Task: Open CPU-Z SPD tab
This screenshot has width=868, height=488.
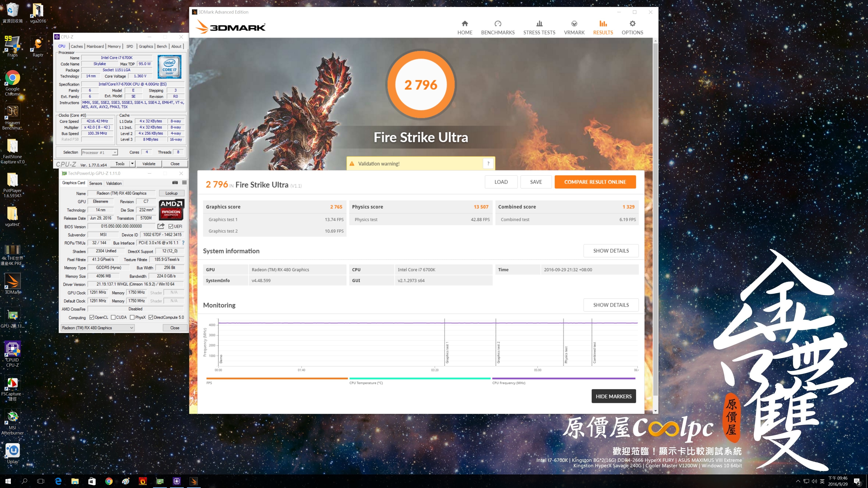Action: [x=130, y=47]
